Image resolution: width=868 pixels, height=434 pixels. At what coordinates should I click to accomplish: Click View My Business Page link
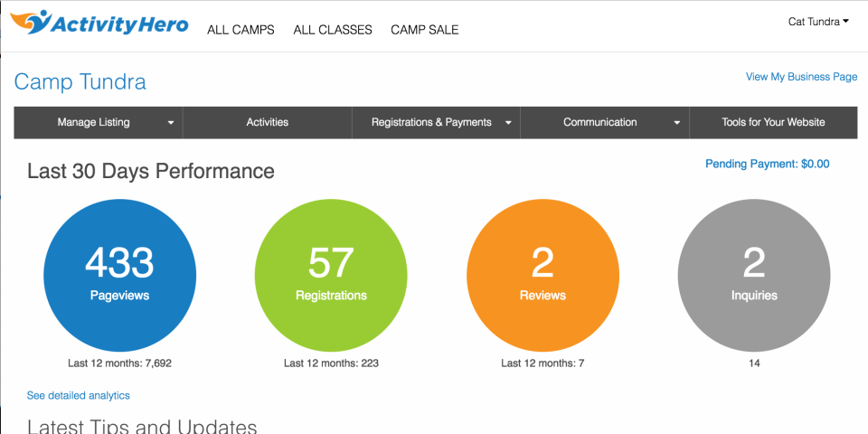(x=801, y=77)
